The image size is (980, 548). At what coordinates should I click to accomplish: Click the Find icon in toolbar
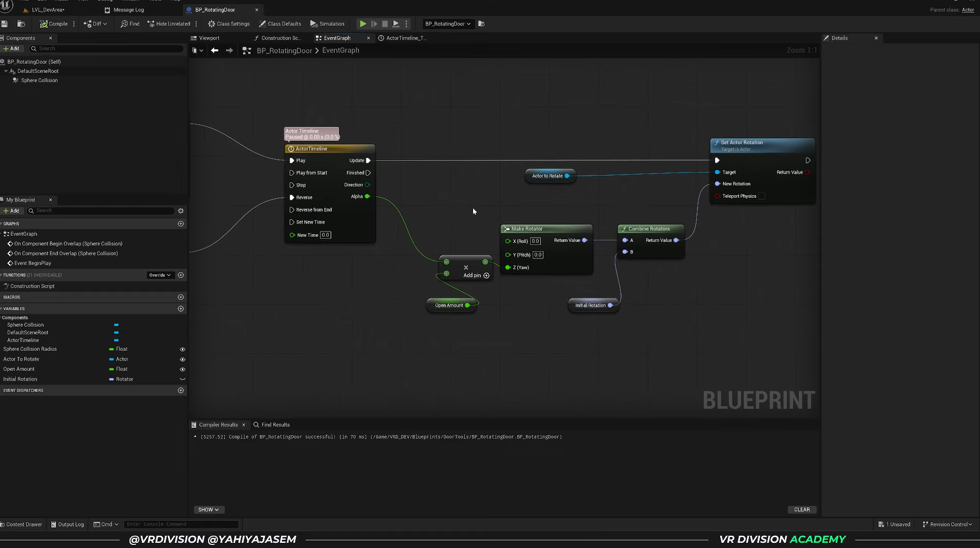tap(124, 24)
